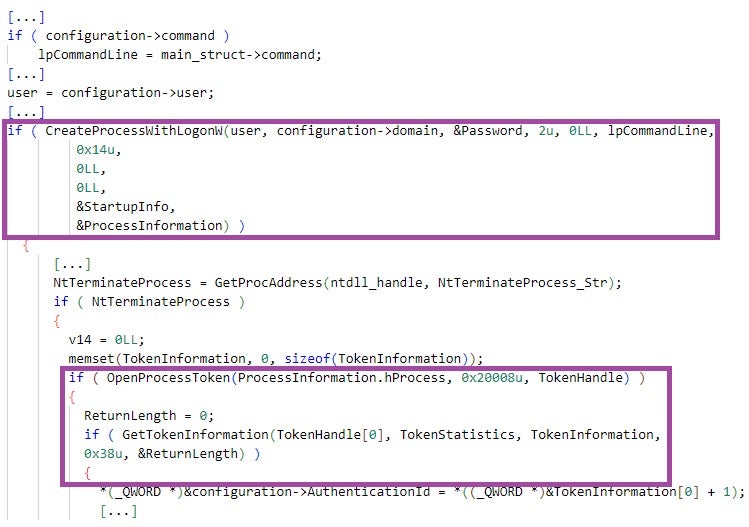Click the &StartupInfo argument

(x=126, y=206)
